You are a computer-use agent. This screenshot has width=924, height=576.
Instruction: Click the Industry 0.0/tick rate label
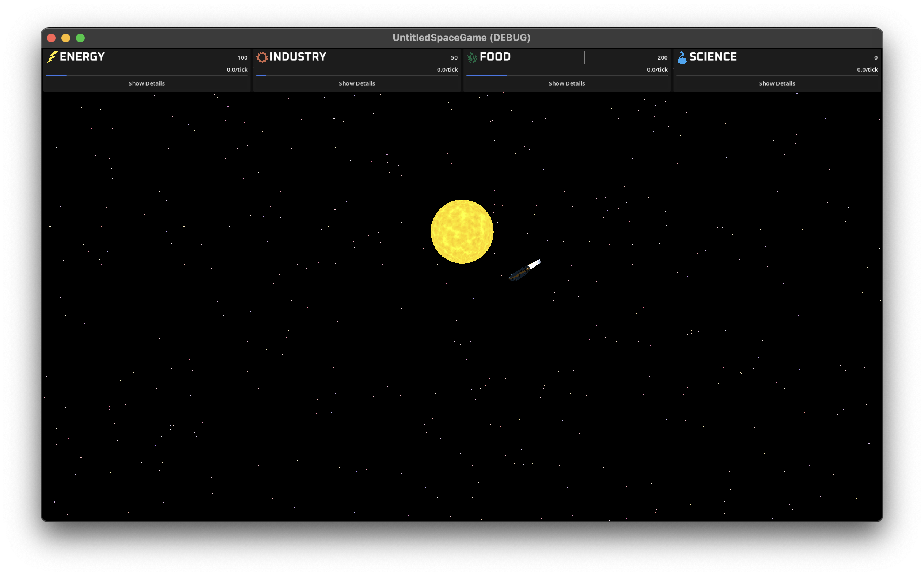tap(447, 69)
